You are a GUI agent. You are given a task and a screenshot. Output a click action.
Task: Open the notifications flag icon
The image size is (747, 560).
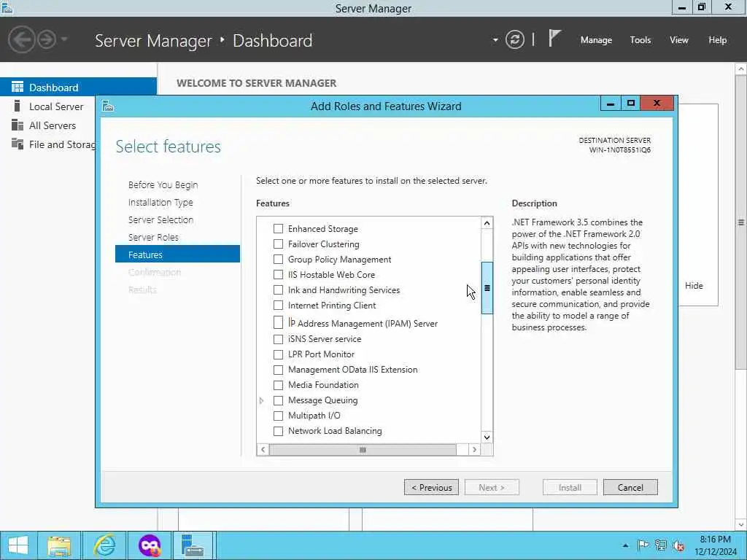pyautogui.click(x=554, y=38)
